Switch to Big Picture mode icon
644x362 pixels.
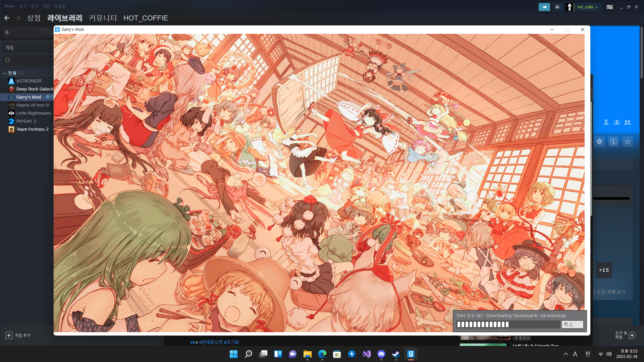pos(610,7)
